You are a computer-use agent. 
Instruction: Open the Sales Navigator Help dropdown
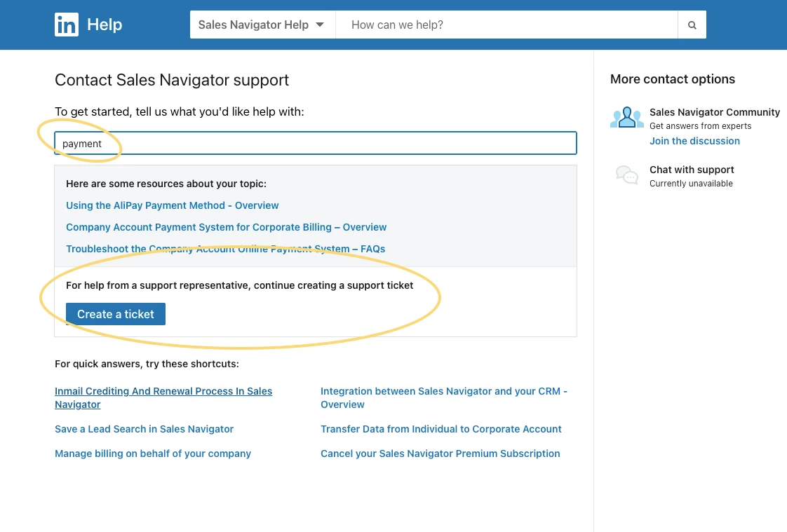coord(262,25)
